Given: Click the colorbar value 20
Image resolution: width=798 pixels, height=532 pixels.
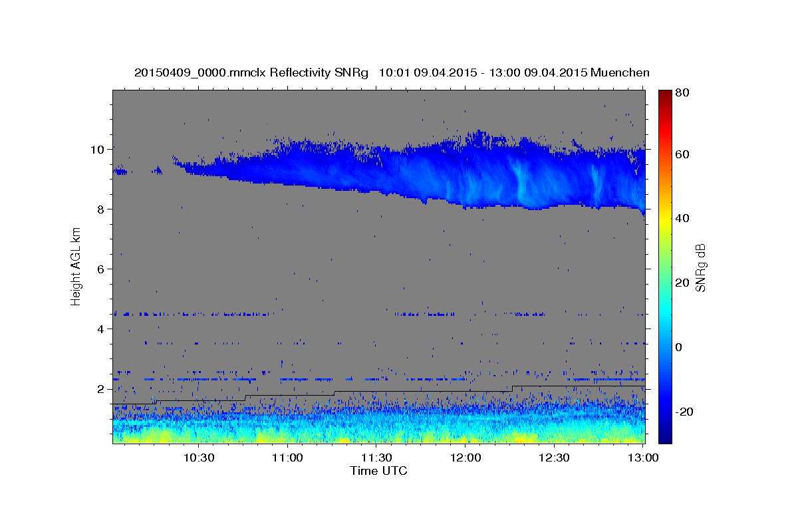Looking at the screenshot, I should [681, 283].
